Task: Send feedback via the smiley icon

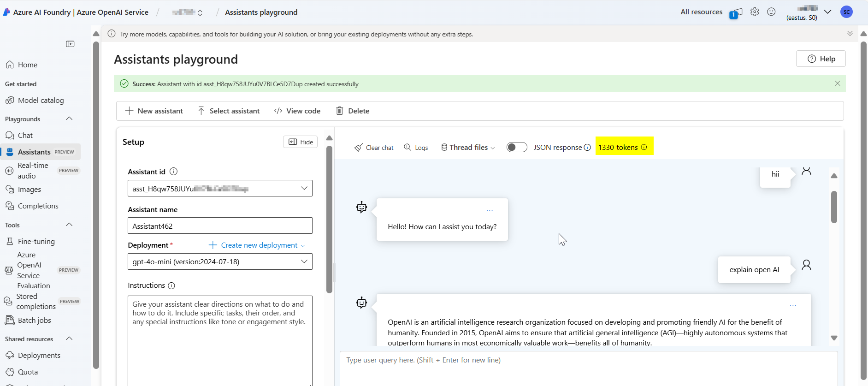Action: [771, 12]
